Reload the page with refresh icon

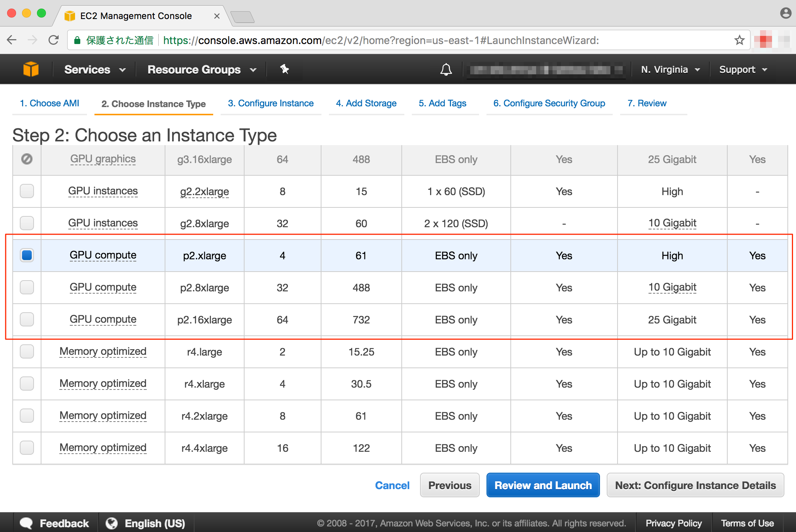(54, 40)
